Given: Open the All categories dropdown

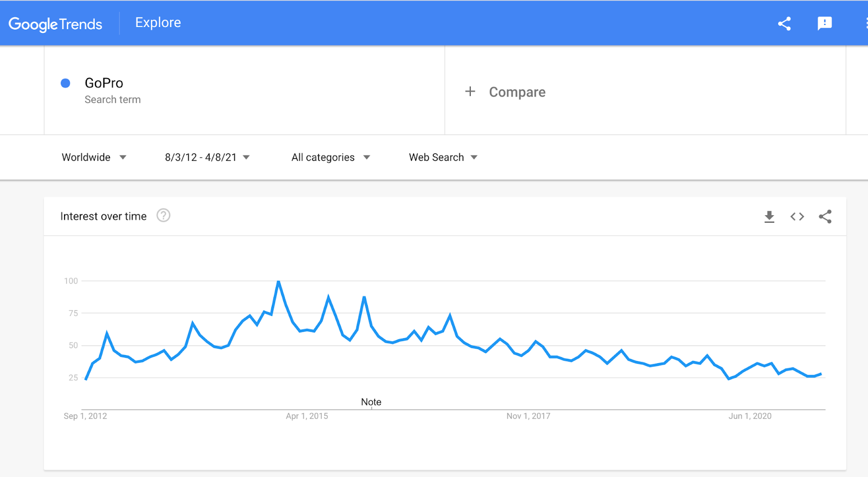Looking at the screenshot, I should point(330,157).
